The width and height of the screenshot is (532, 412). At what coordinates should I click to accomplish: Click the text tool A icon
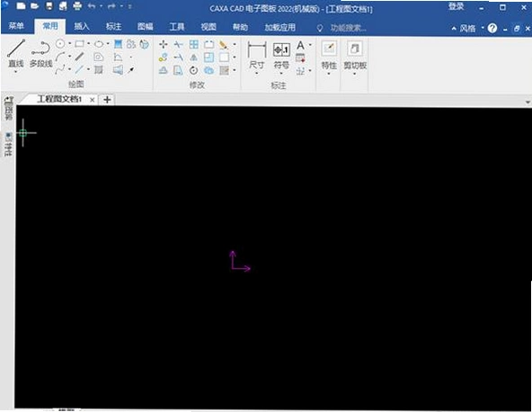[x=300, y=45]
